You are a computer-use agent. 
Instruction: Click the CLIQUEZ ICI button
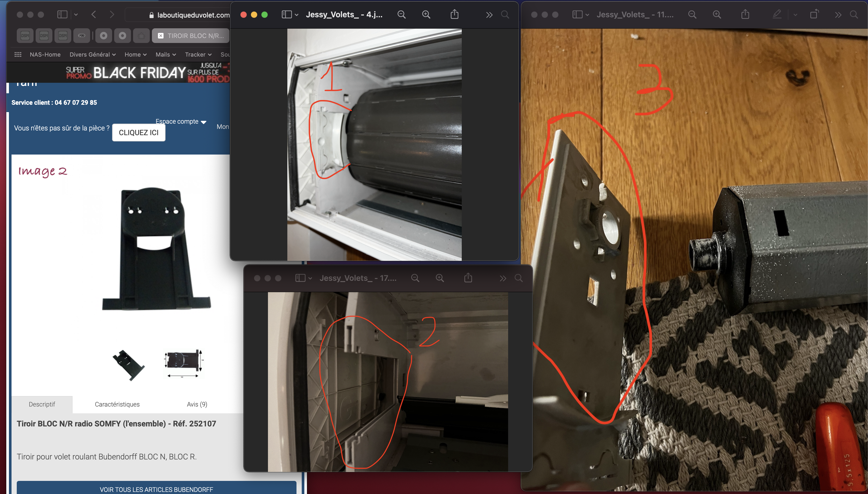pyautogui.click(x=138, y=133)
